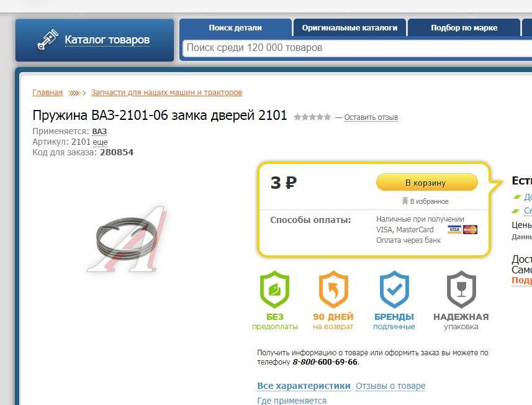Click the green БЕЗ предоплаты shield icon
This screenshot has width=532, height=405.
(x=274, y=289)
